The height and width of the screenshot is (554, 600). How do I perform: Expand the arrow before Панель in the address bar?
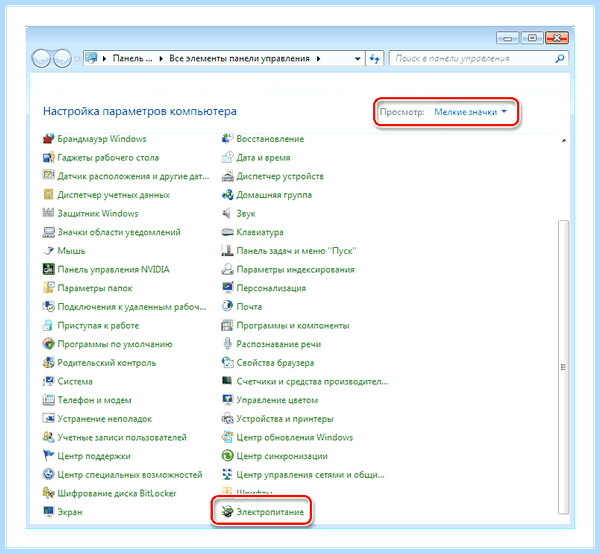(x=104, y=59)
